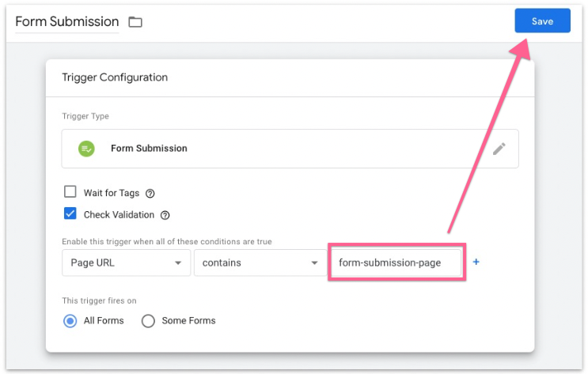Select the All Forms radio button

pos(70,320)
